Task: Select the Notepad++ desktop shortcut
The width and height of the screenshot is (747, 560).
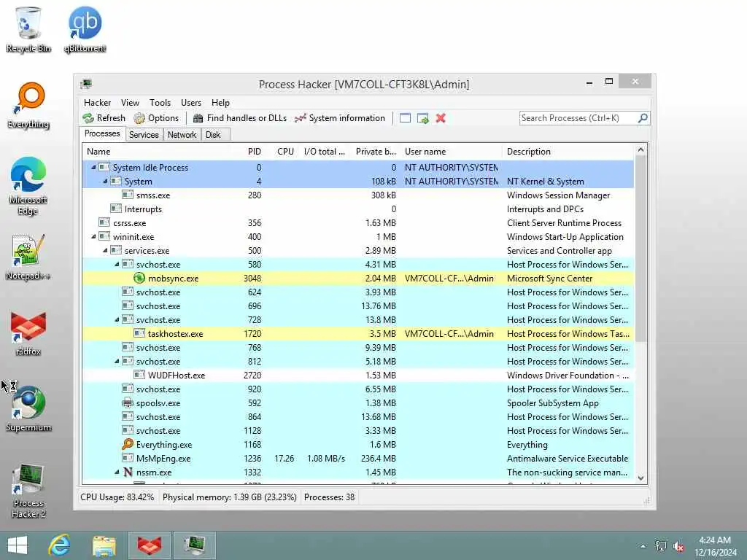Action: click(28, 257)
